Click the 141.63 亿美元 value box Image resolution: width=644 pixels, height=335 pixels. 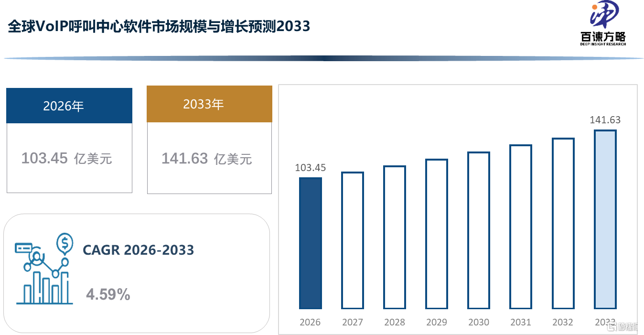(209, 158)
